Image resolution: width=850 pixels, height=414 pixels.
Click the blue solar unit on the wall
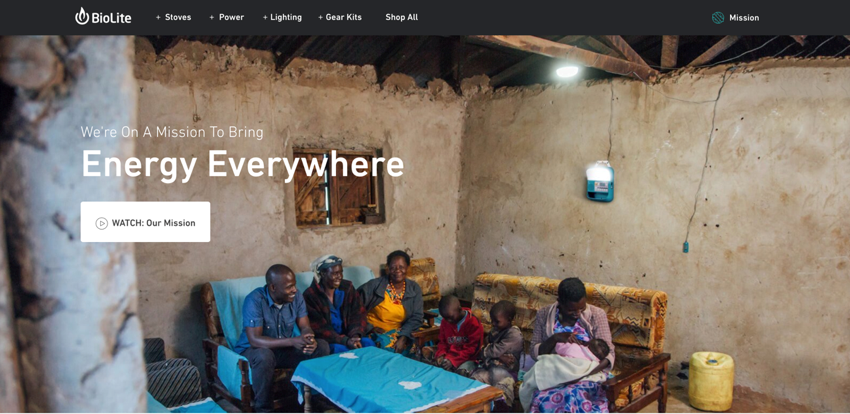pos(600,181)
